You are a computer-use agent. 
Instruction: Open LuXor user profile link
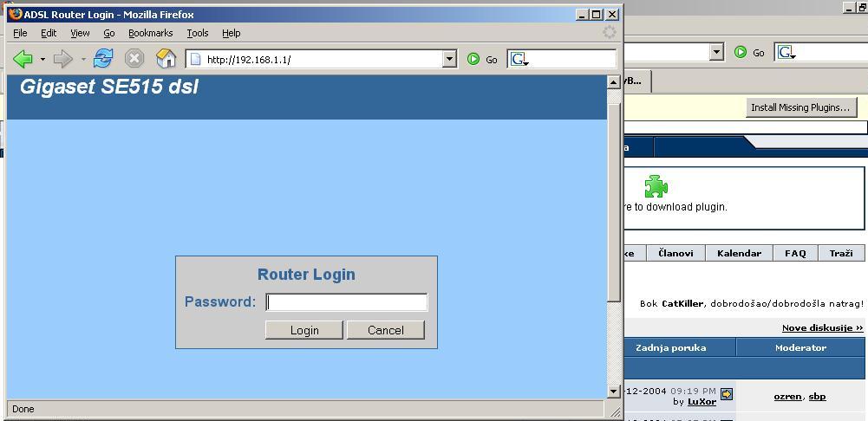coord(702,402)
